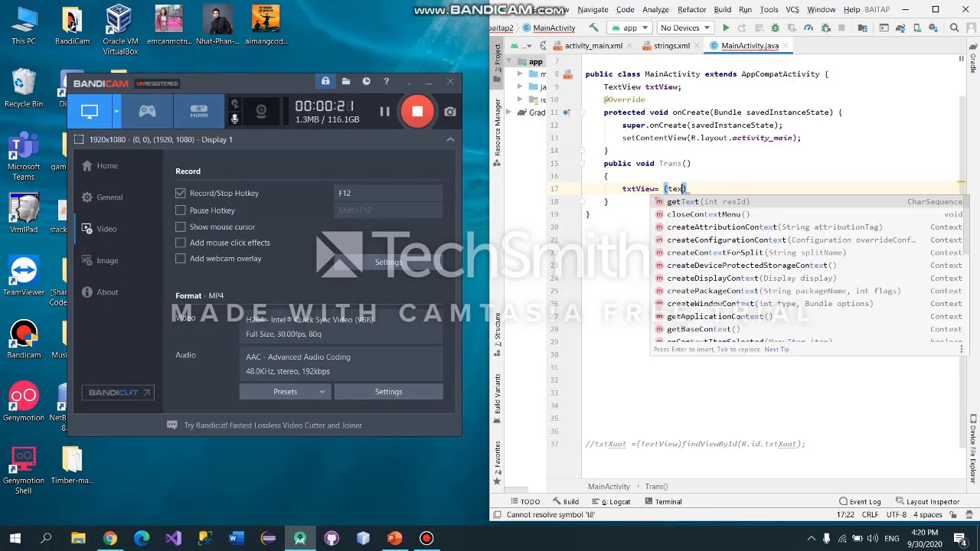Toggle the webcam overlay icon in Bandicam
The height and width of the screenshot is (551, 980).
pos(261,112)
